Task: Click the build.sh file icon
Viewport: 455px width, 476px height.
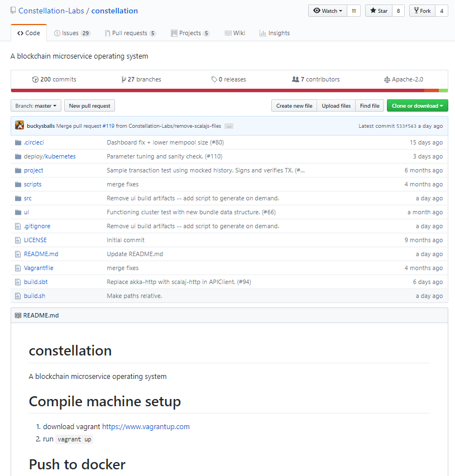Action: click(18, 296)
